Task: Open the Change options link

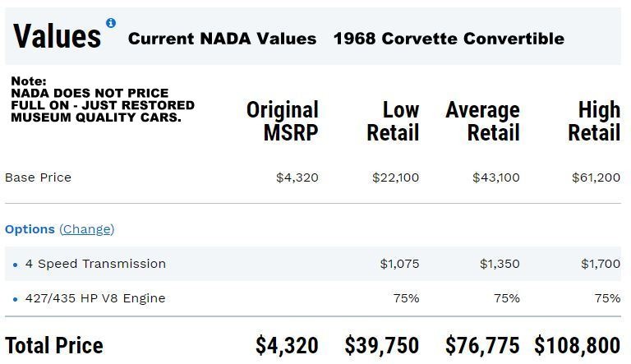Action: tap(86, 229)
